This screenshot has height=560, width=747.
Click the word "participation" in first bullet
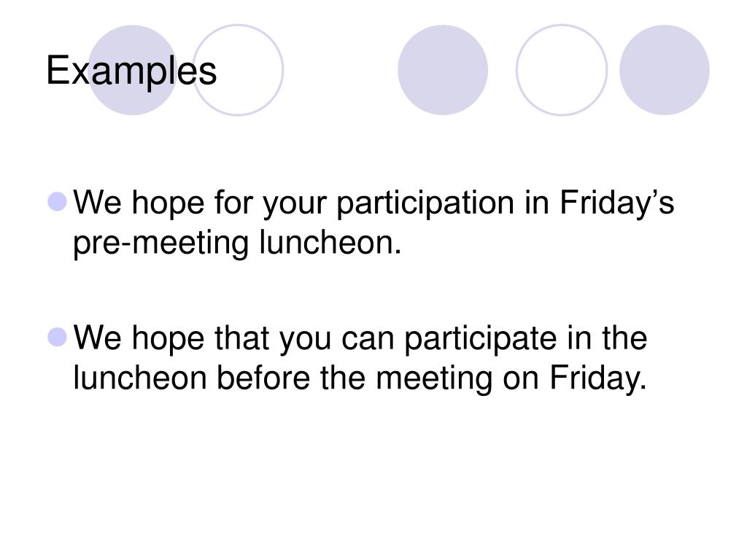click(425, 204)
